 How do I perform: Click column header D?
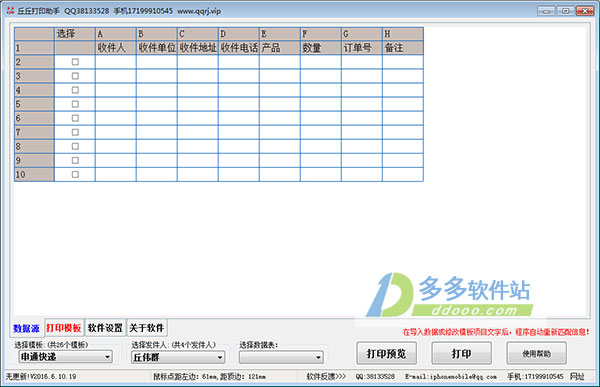click(x=239, y=34)
